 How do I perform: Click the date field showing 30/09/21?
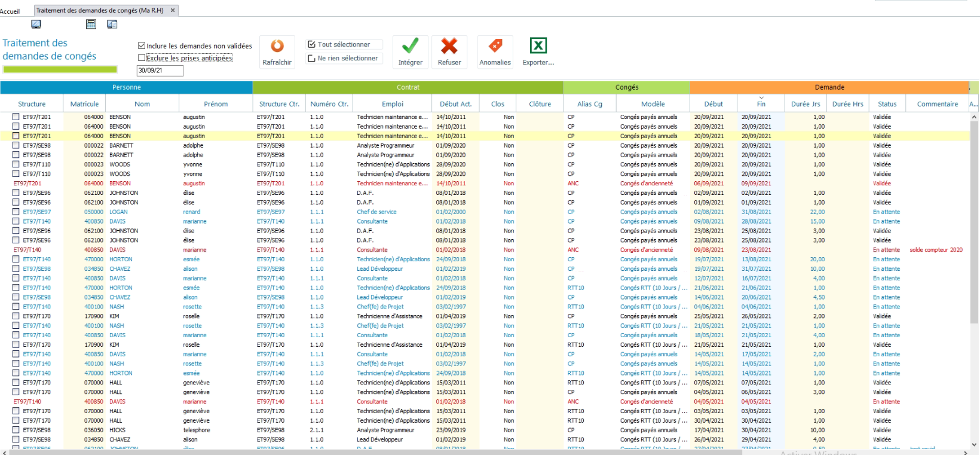pyautogui.click(x=160, y=71)
